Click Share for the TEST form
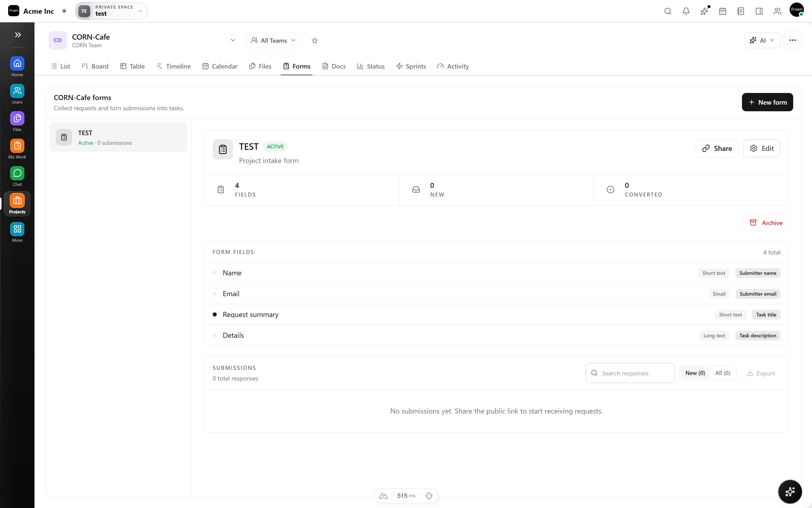The width and height of the screenshot is (812, 508). 717,148
